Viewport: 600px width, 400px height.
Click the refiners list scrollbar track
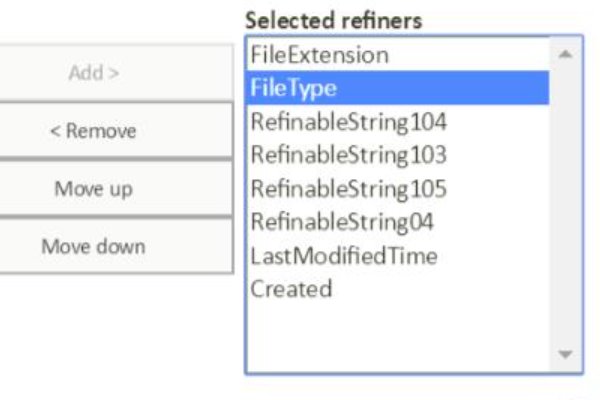(565, 200)
